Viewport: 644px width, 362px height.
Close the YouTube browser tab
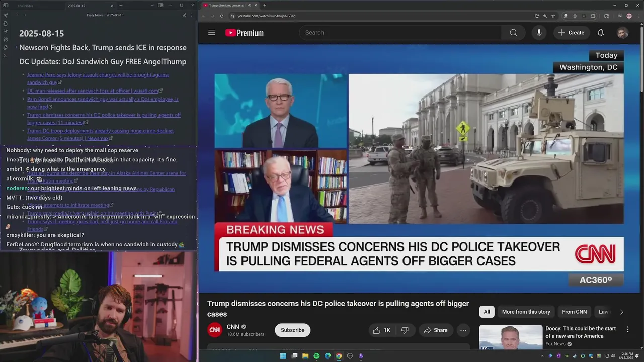pos(256,5)
